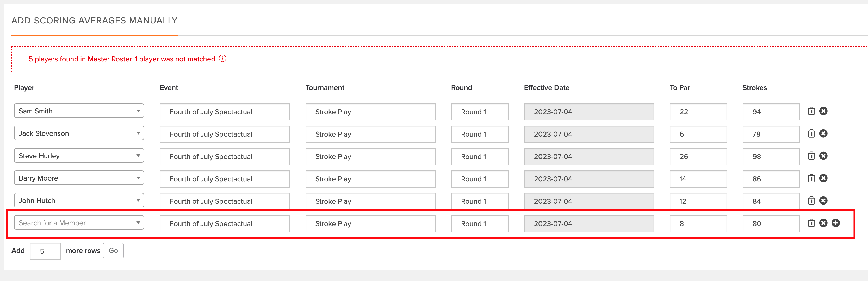Click Sam Smith's To Par field

point(698,112)
